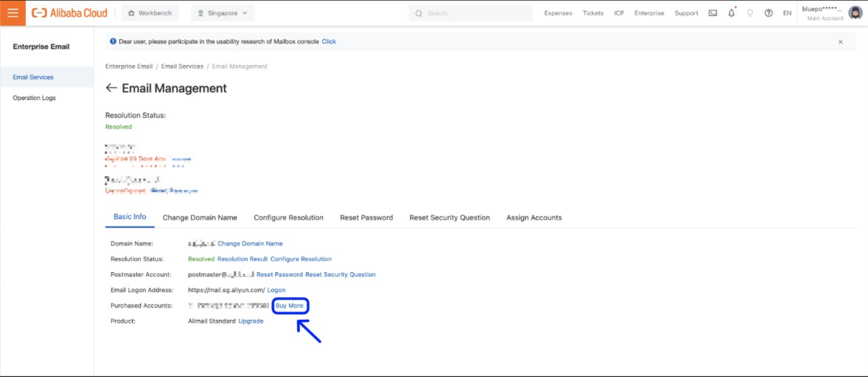
Task: Click the usability research Click link
Action: pyautogui.click(x=329, y=41)
